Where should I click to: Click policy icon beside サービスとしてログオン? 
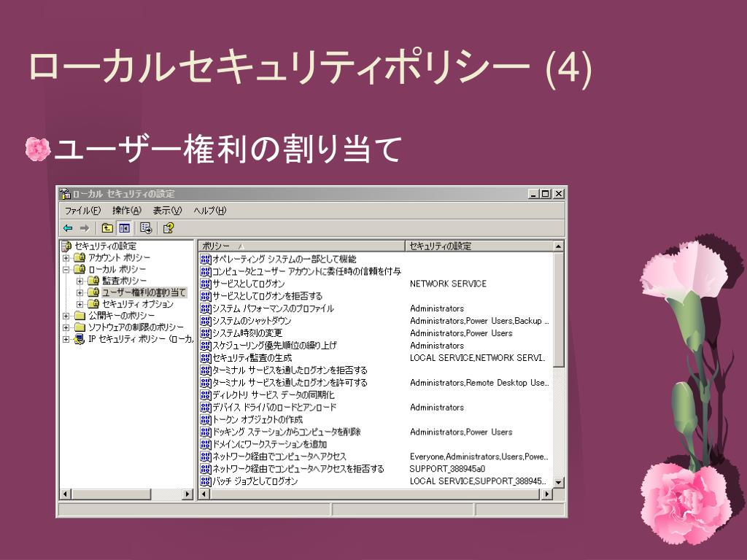[x=205, y=284]
